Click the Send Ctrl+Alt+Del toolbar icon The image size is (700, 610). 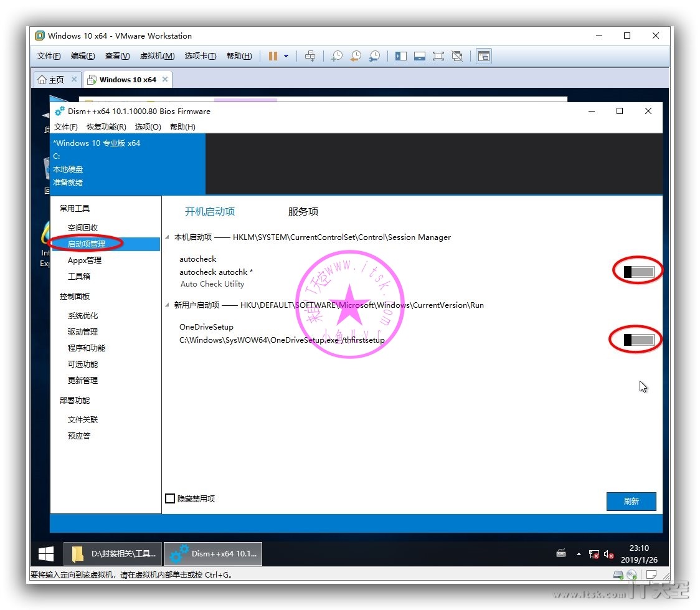click(x=310, y=56)
